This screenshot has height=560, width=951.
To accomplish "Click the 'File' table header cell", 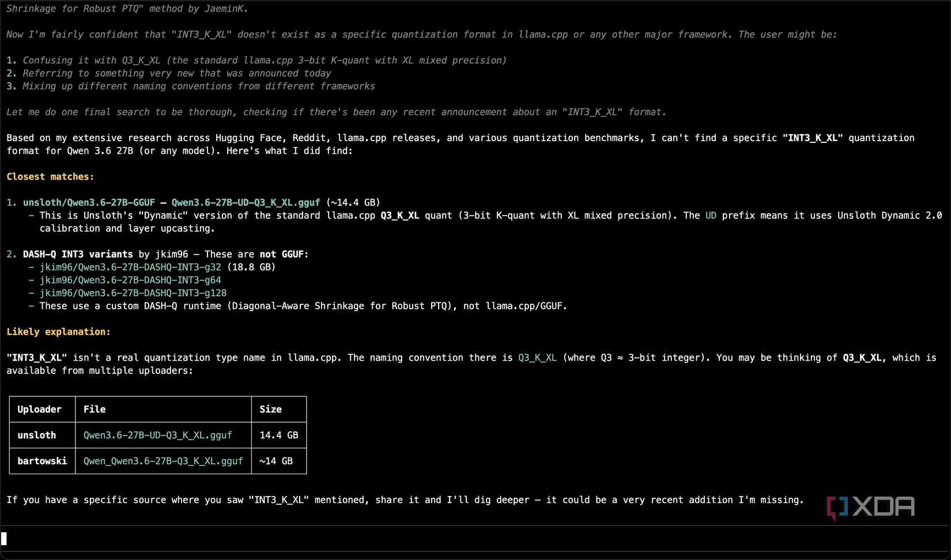I will [x=164, y=409].
